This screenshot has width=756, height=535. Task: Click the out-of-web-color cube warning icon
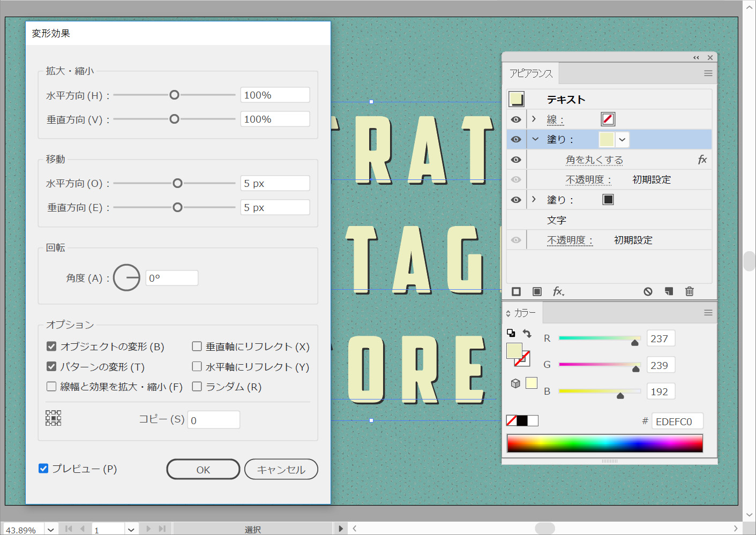click(x=515, y=383)
